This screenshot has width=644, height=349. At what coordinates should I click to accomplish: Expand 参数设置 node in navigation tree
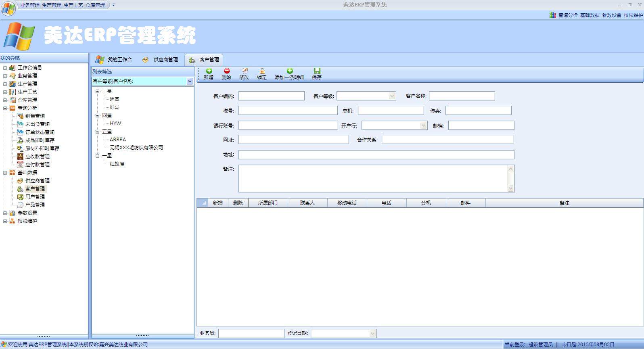[5, 213]
